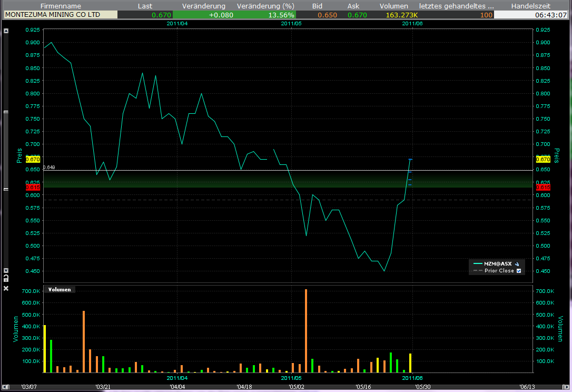Click vertical scroll up arrow
The height and width of the screenshot is (392, 572).
(x=6, y=31)
